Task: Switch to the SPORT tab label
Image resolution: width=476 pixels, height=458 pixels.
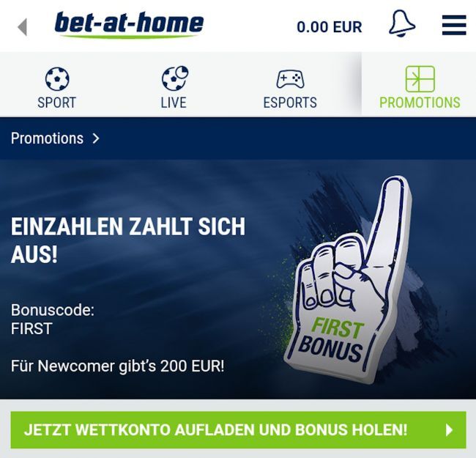Action: [x=57, y=103]
